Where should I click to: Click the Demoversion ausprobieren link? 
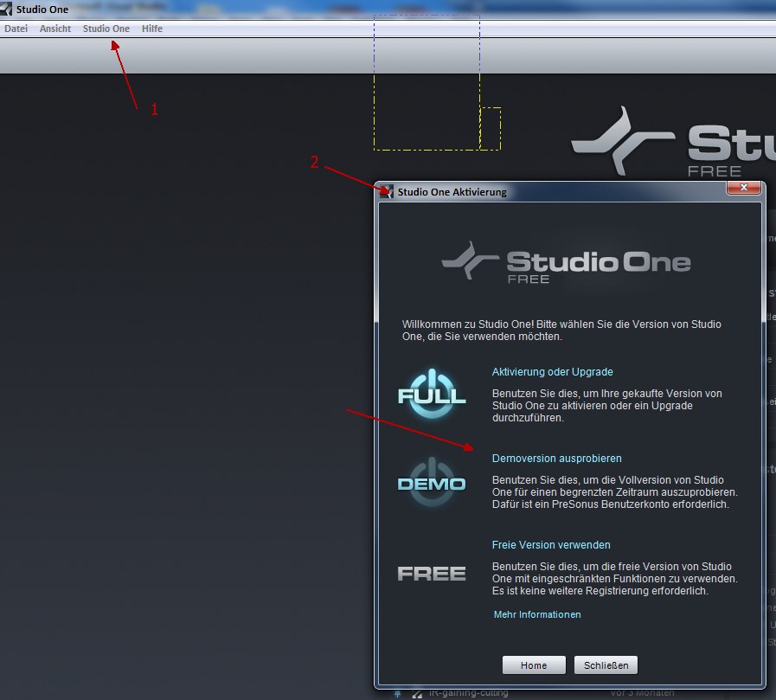[557, 459]
